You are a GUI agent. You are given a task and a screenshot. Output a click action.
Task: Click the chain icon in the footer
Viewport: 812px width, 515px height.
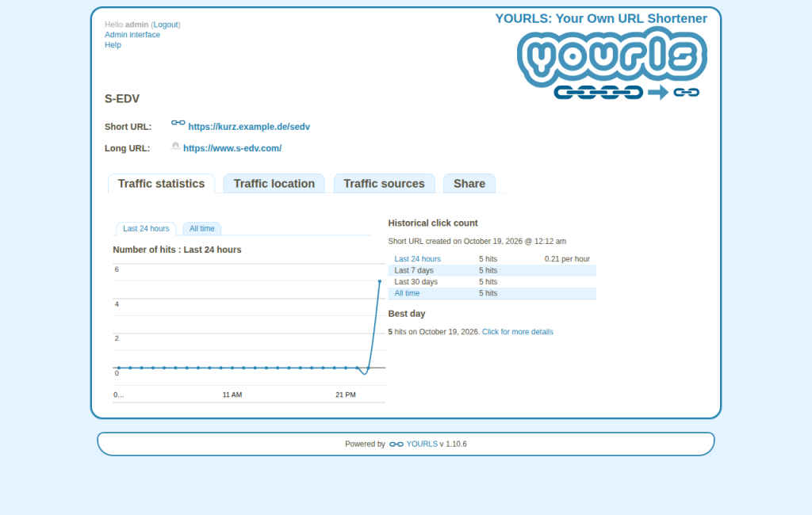point(396,444)
